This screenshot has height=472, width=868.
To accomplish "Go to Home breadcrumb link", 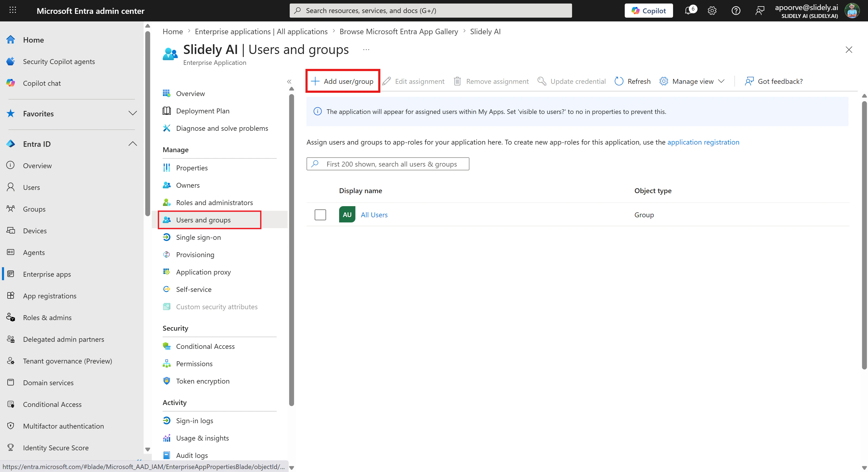I will coord(173,31).
